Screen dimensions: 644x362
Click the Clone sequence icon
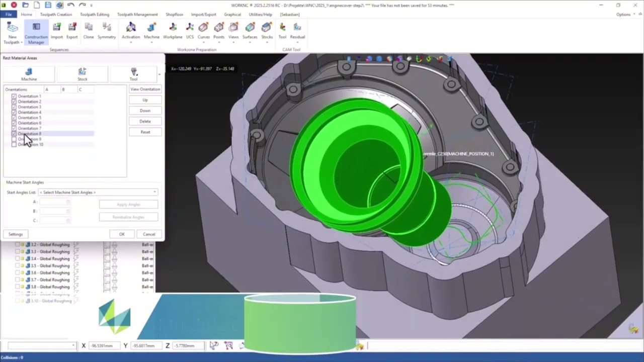click(x=89, y=31)
